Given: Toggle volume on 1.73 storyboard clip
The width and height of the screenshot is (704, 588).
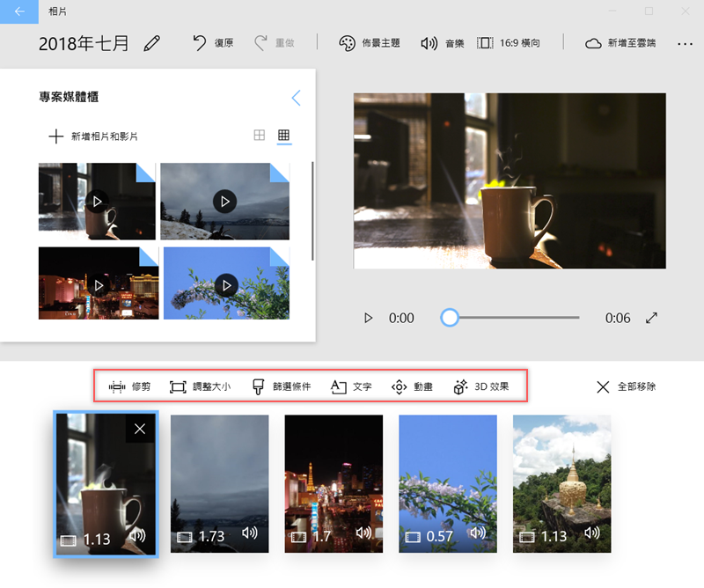Looking at the screenshot, I should 249,533.
